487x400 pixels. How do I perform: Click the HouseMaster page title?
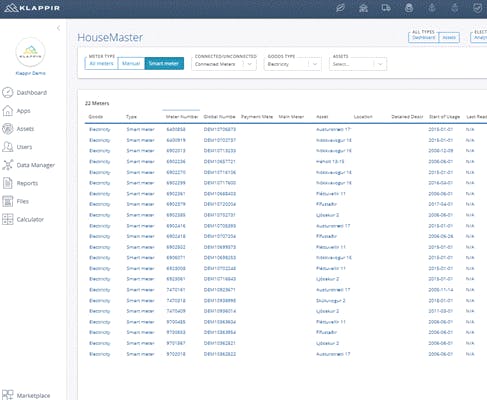(110, 37)
